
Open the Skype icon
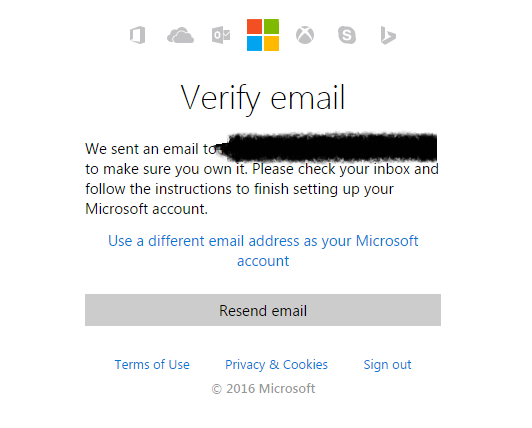[347, 35]
